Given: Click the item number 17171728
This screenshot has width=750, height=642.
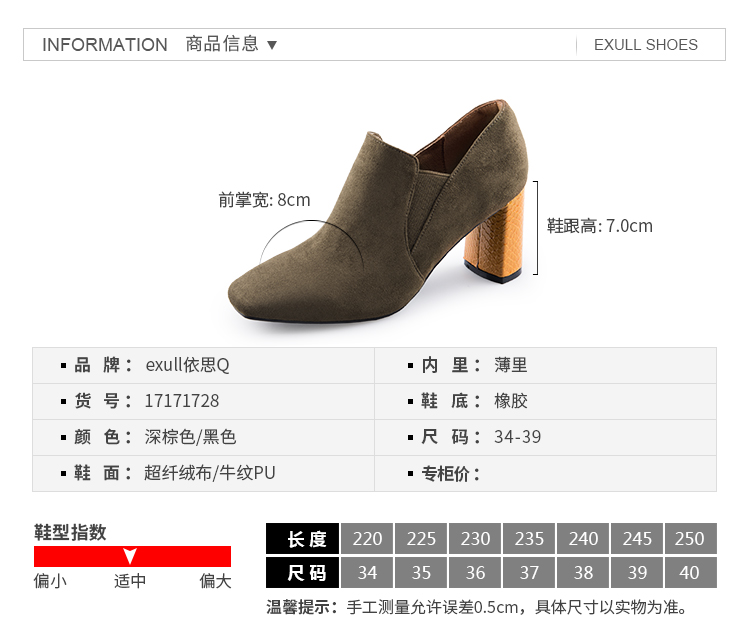Looking at the screenshot, I should point(182,401).
